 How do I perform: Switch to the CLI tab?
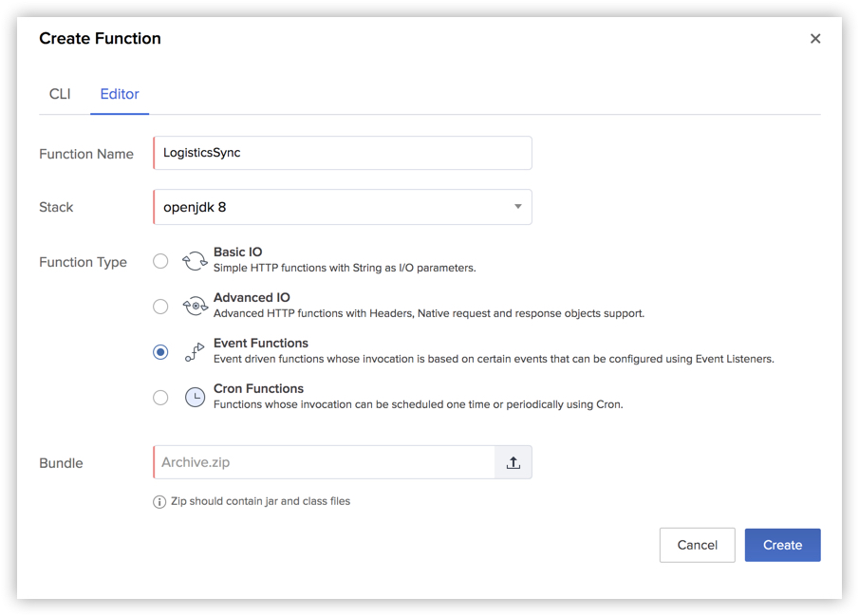pos(60,94)
